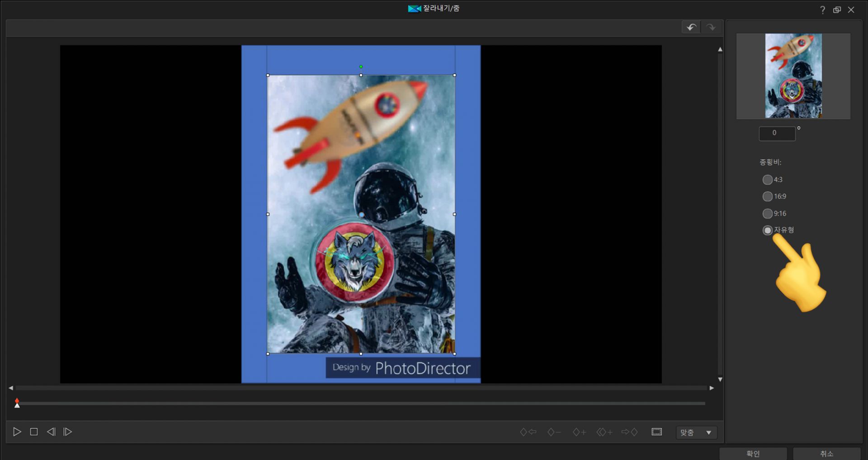Click the bottom-middle crop edge handle
This screenshot has height=460, width=868.
361,354
